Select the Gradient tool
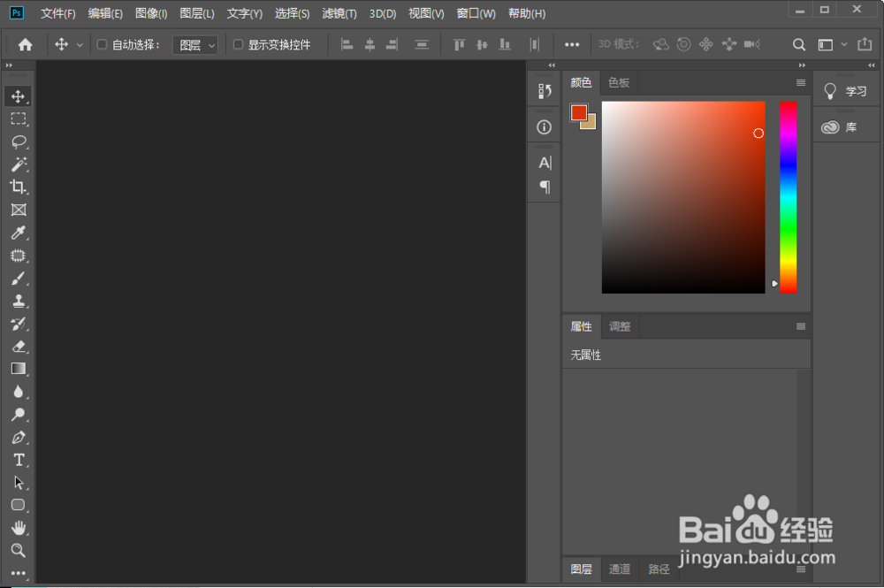 click(18, 369)
